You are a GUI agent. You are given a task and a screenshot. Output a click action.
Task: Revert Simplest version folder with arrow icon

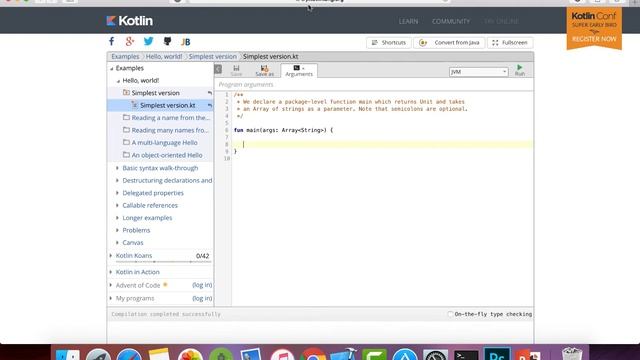point(210,93)
